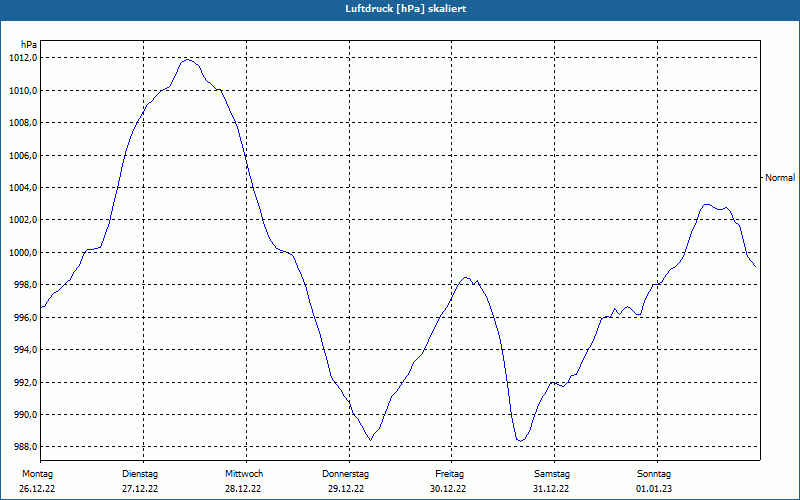The width and height of the screenshot is (800, 500).
Task: Click the '1010,0' y-axis value
Action: [x=23, y=90]
